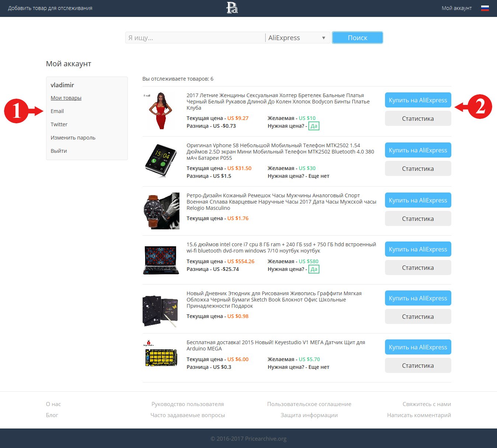View Статистика for the i7 laptop
Image resolution: width=497 pixels, height=448 pixels.
click(418, 268)
